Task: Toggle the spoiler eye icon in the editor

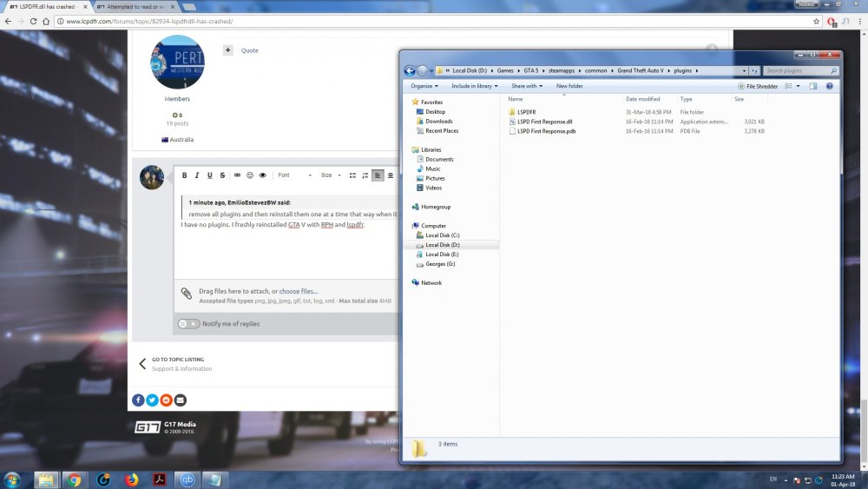Action: [263, 175]
